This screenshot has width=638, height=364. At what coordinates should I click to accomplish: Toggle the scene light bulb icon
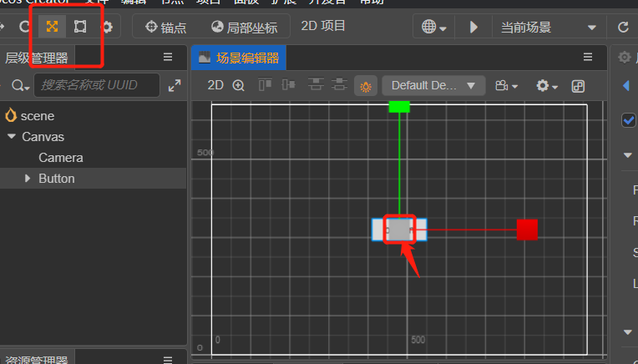366,86
